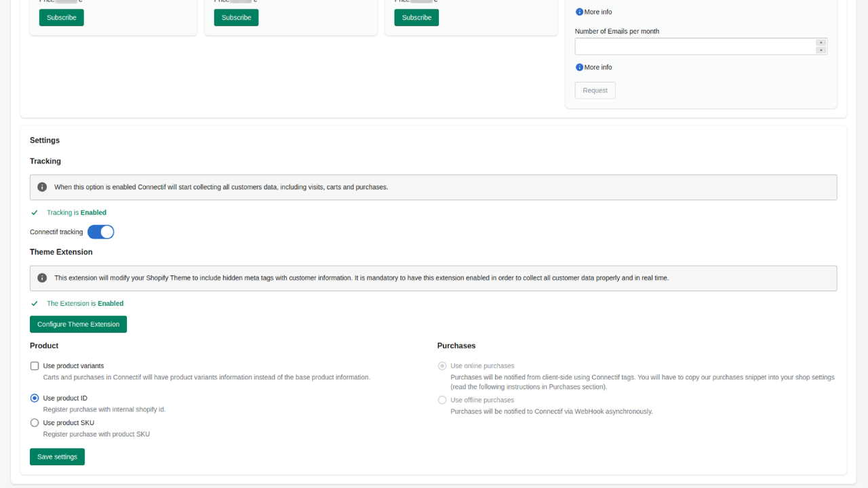Click checkmark icon beside The Extension is Enabled
Image resolution: width=868 pixels, height=488 pixels.
click(x=35, y=304)
